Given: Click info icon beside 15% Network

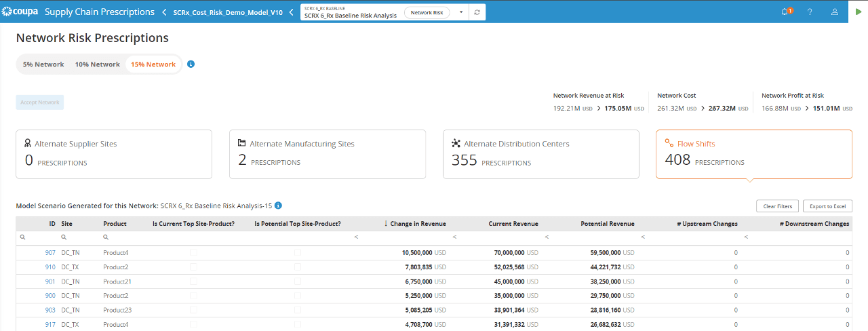Looking at the screenshot, I should click(191, 64).
